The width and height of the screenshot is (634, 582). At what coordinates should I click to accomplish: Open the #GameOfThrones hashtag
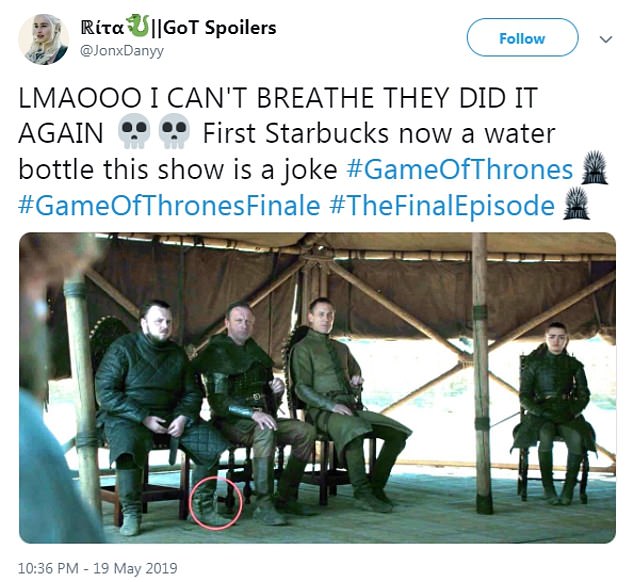[x=460, y=169]
